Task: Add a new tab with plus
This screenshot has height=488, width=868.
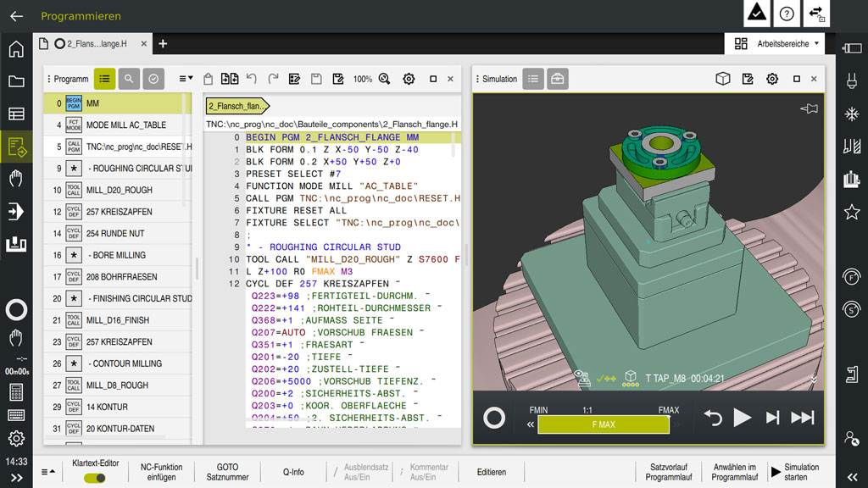Action: point(163,44)
